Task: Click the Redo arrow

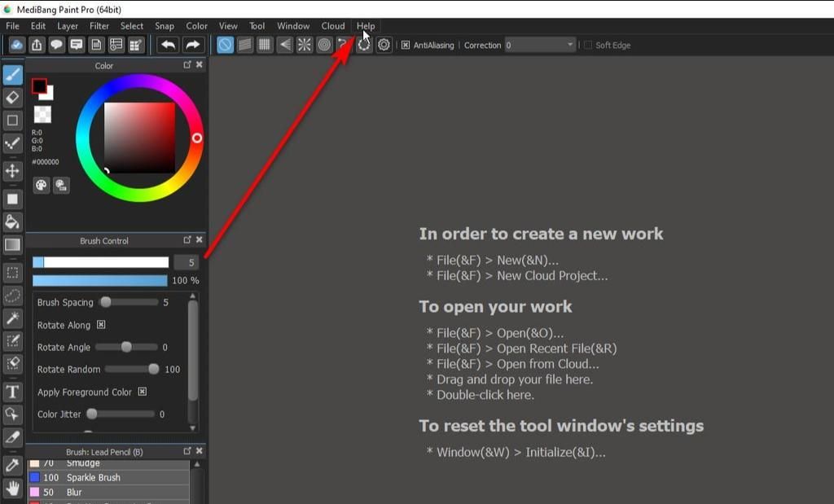Action: pos(193,46)
